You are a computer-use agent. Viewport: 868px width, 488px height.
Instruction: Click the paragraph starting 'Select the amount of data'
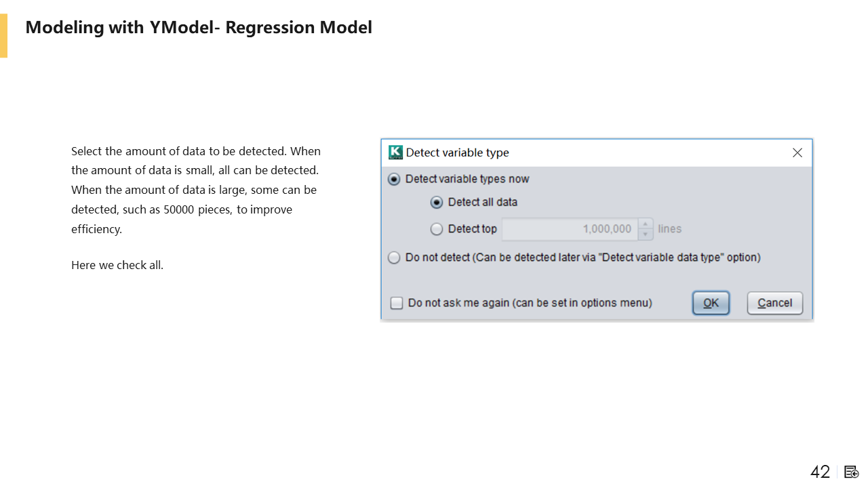coord(196,190)
